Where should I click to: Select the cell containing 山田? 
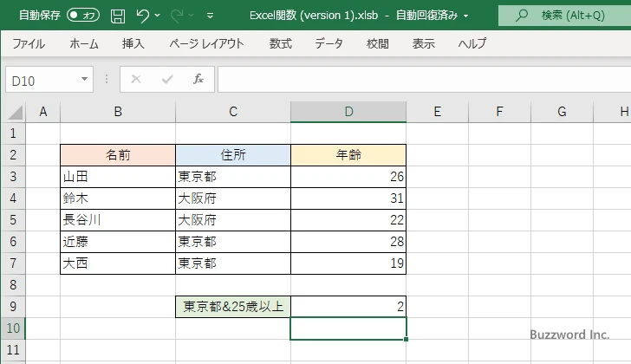[118, 177]
